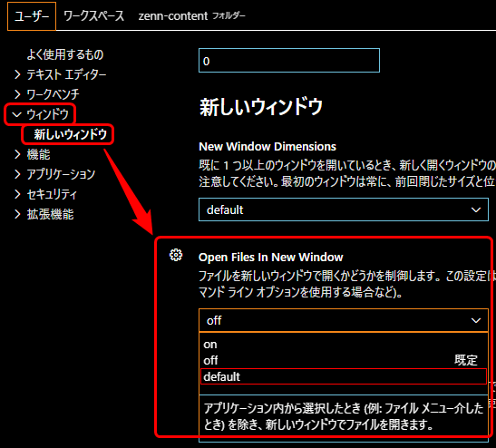Select the テキスト エディター tree label
496x448 pixels.
(66, 74)
